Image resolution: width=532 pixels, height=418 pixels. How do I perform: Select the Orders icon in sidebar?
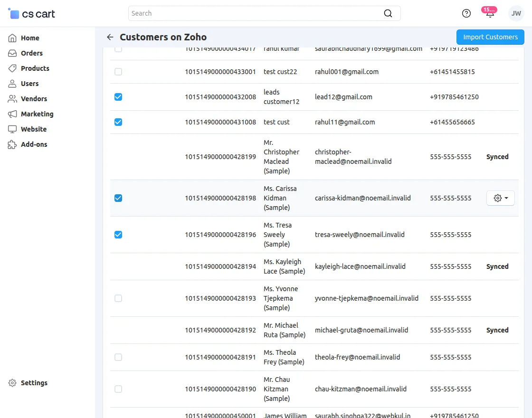(11, 53)
